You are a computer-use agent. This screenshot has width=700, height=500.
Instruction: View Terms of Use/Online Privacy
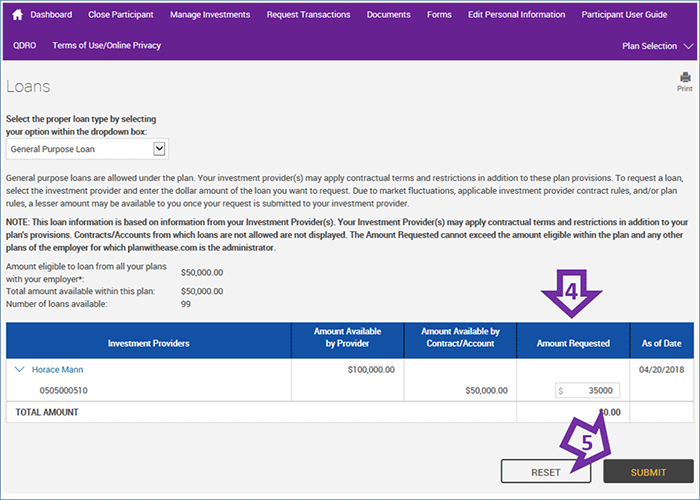106,45
